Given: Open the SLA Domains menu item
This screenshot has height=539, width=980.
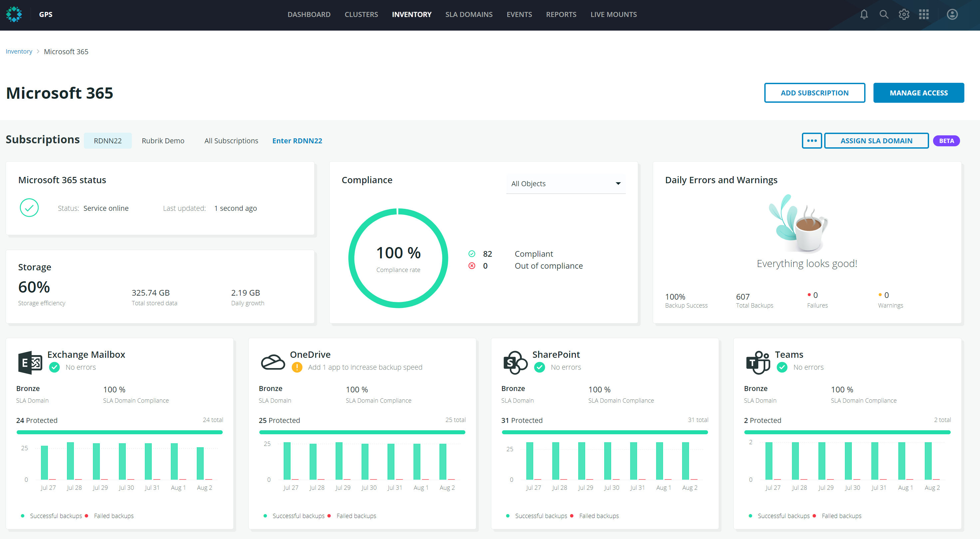Looking at the screenshot, I should coord(469,14).
